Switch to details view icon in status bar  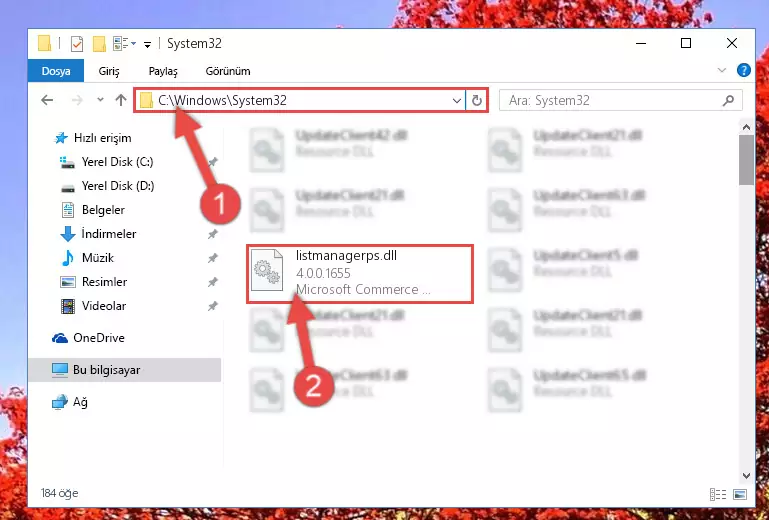pyautogui.click(x=718, y=494)
